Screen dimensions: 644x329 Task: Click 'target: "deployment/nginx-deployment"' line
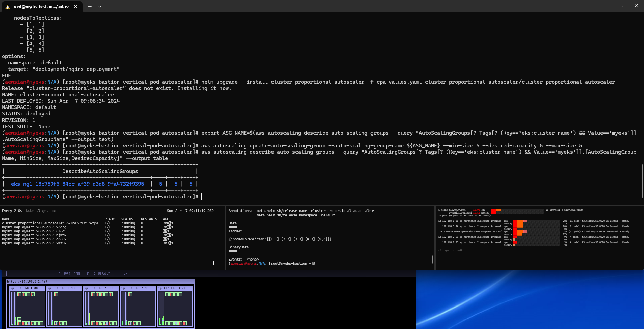[x=64, y=69]
